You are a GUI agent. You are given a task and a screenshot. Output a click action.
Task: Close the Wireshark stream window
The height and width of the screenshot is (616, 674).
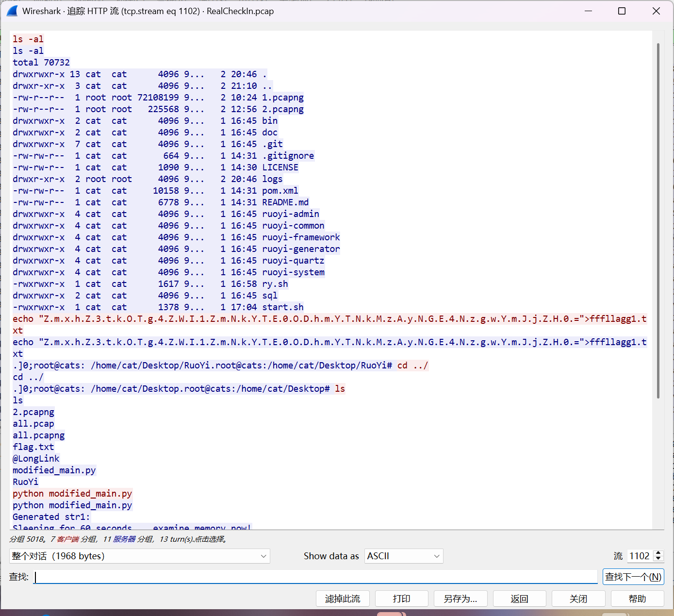click(x=656, y=11)
